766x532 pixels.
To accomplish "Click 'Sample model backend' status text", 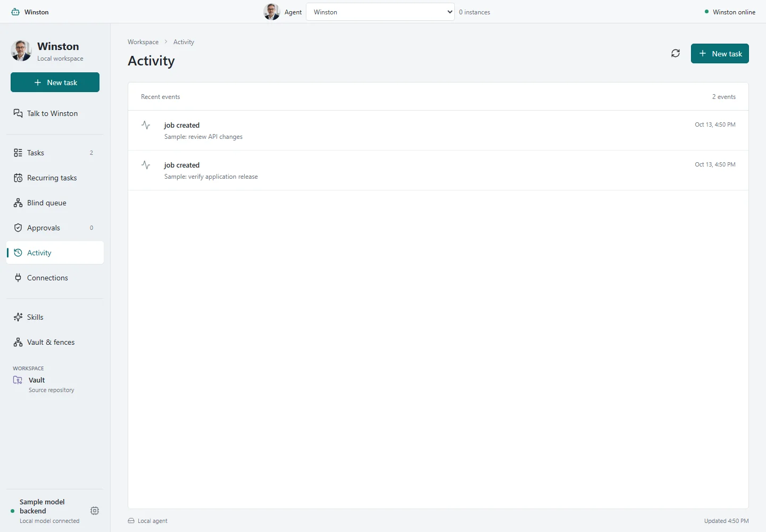I will click(x=42, y=506).
